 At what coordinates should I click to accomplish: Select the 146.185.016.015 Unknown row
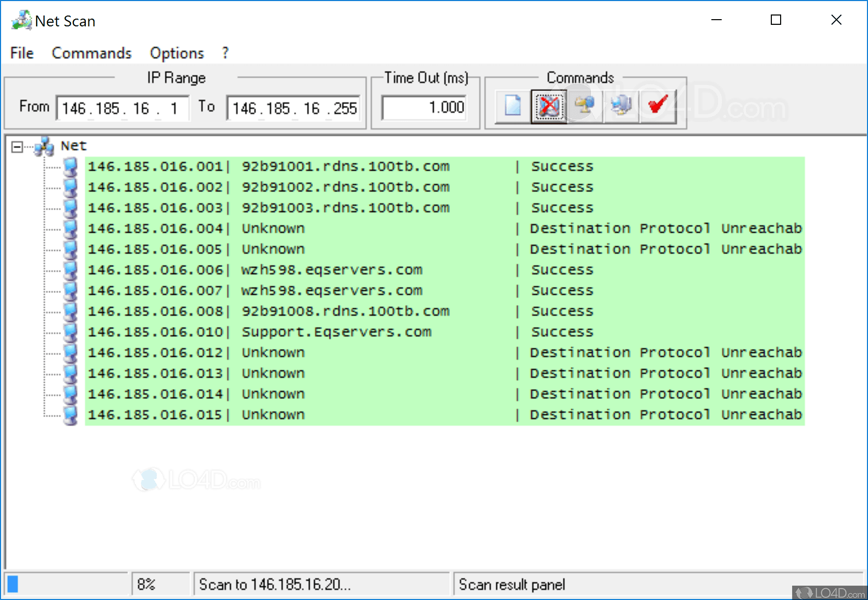point(445,415)
